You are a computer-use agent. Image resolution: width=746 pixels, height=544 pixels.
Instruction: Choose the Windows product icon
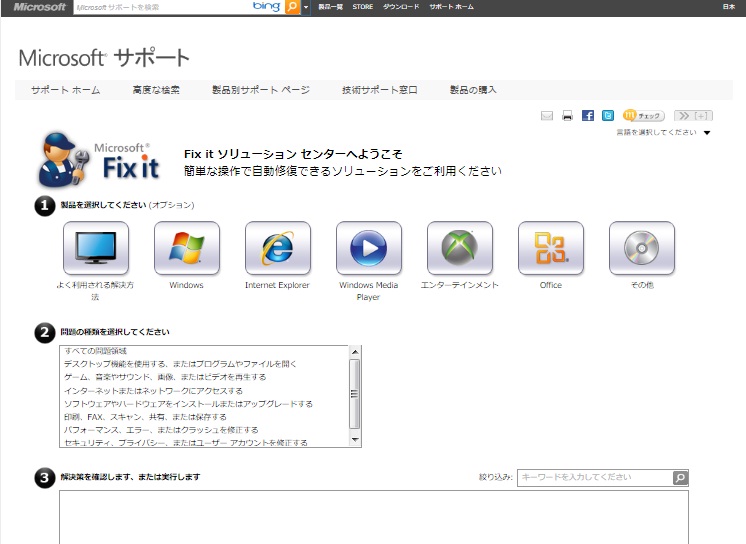pyautogui.click(x=187, y=247)
